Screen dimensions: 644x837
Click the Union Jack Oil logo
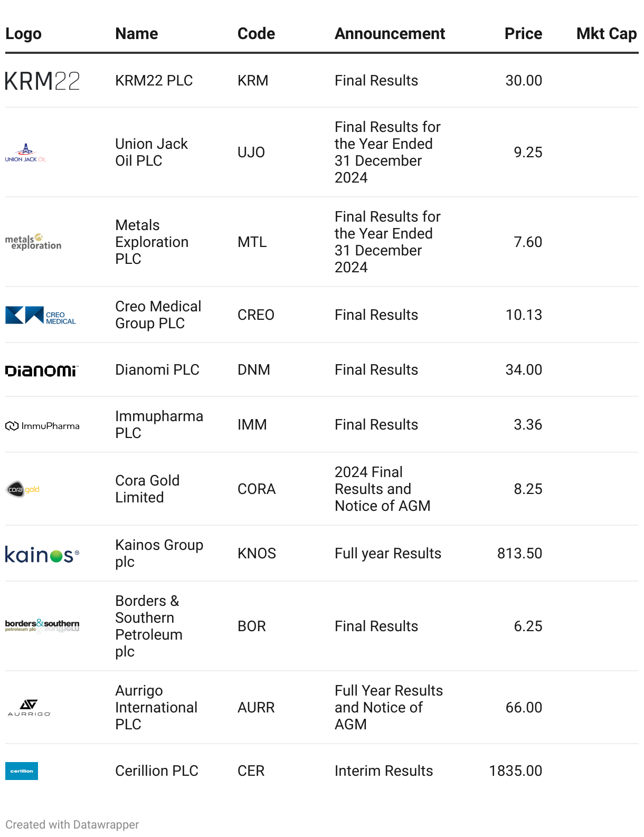[26, 153]
